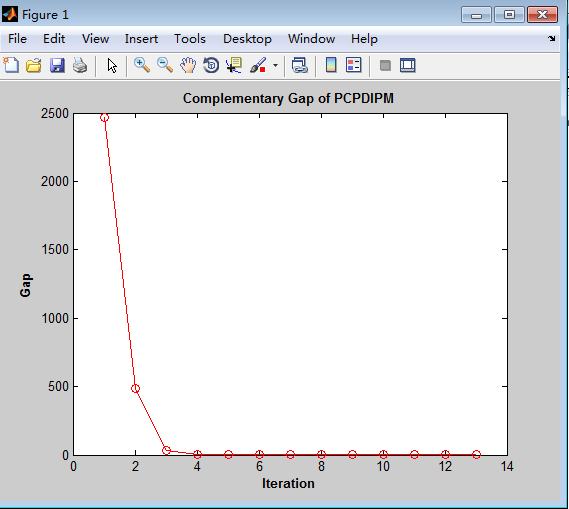Open the Insert menu
This screenshot has width=569, height=509.
point(141,39)
